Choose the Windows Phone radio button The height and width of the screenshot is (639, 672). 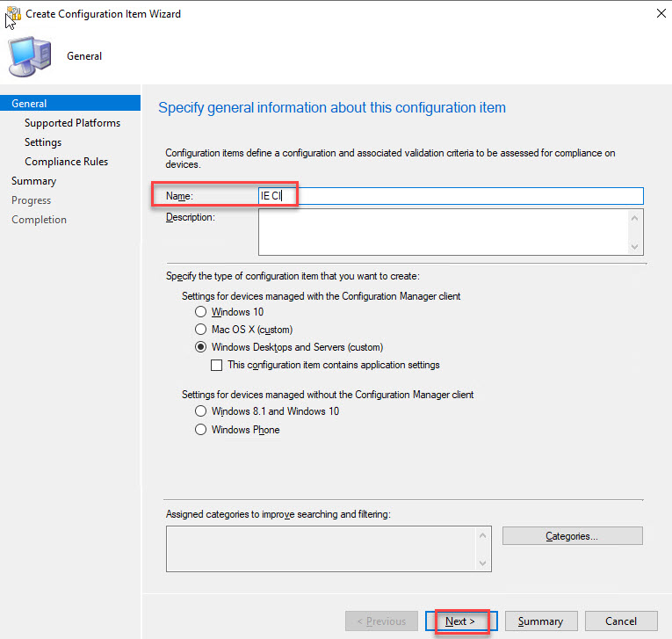pyautogui.click(x=201, y=430)
